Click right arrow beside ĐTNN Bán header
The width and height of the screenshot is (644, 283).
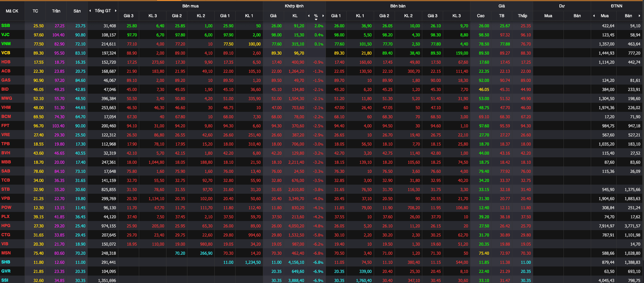point(639,16)
